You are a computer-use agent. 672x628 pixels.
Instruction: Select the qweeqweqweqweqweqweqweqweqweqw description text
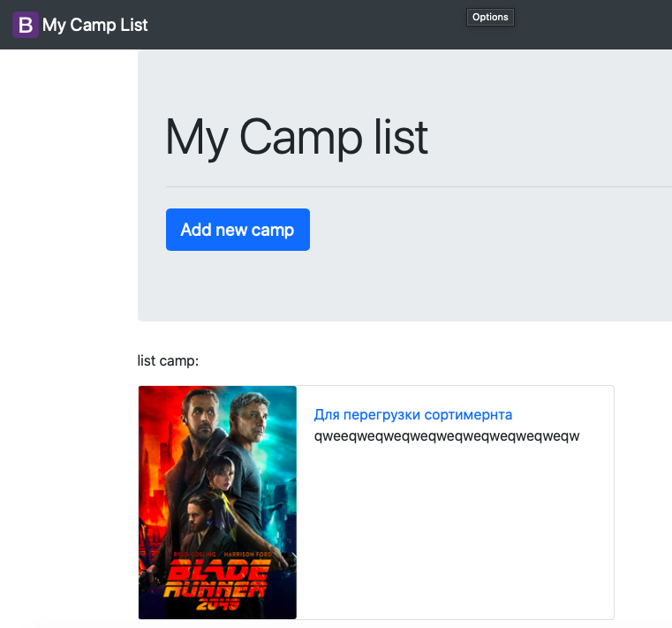447,436
